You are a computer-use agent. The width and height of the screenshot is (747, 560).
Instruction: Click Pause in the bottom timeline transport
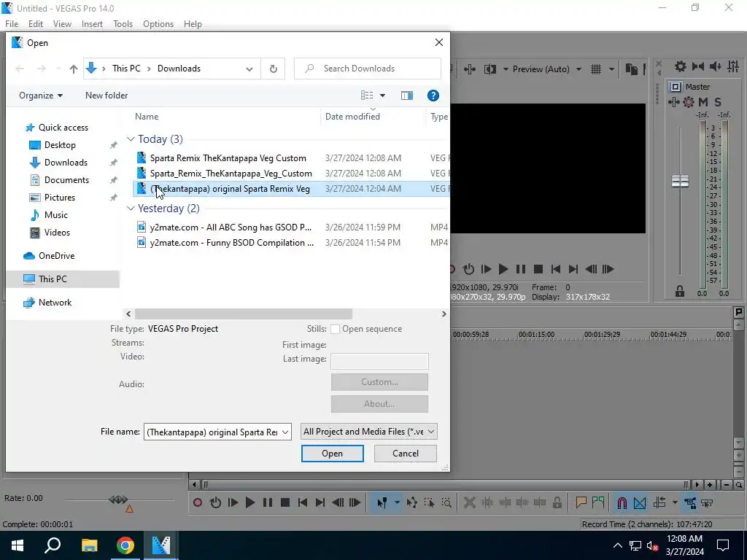[x=268, y=502]
